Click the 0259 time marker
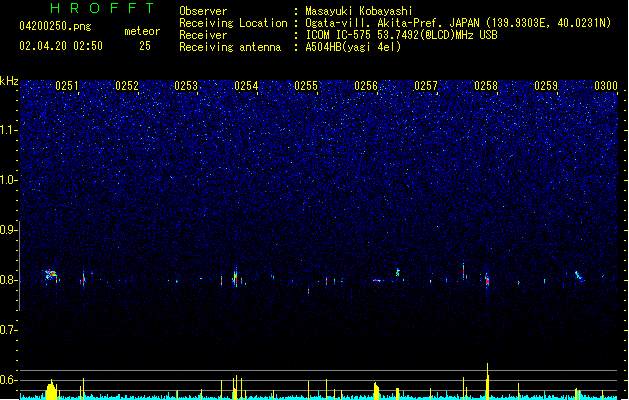The height and width of the screenshot is (400, 629). click(546, 86)
